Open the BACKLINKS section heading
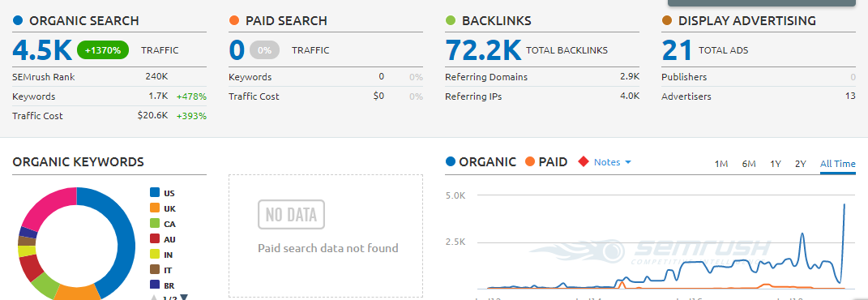 click(497, 21)
